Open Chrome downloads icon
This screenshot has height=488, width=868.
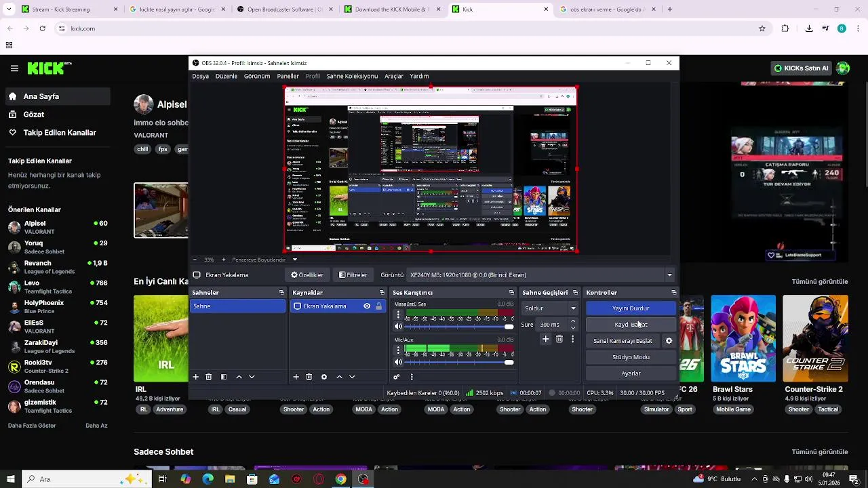[809, 28]
